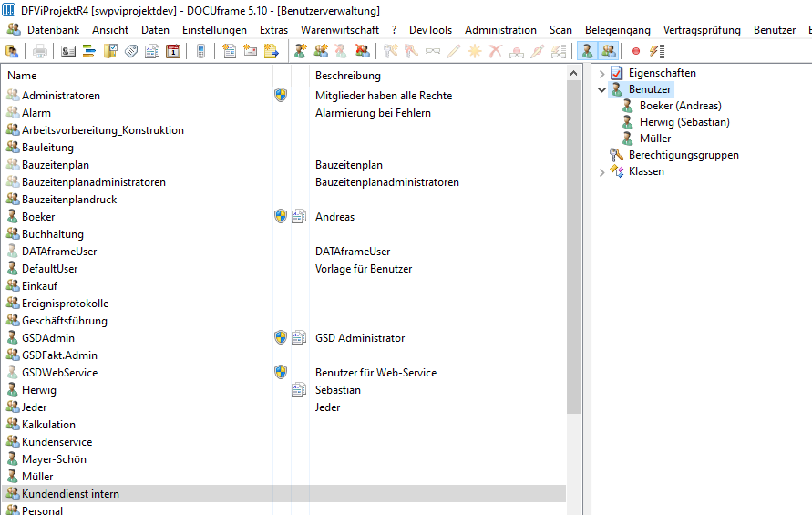The image size is (812, 515).
Task: Open the Belegeingang menu
Action: coord(617,30)
